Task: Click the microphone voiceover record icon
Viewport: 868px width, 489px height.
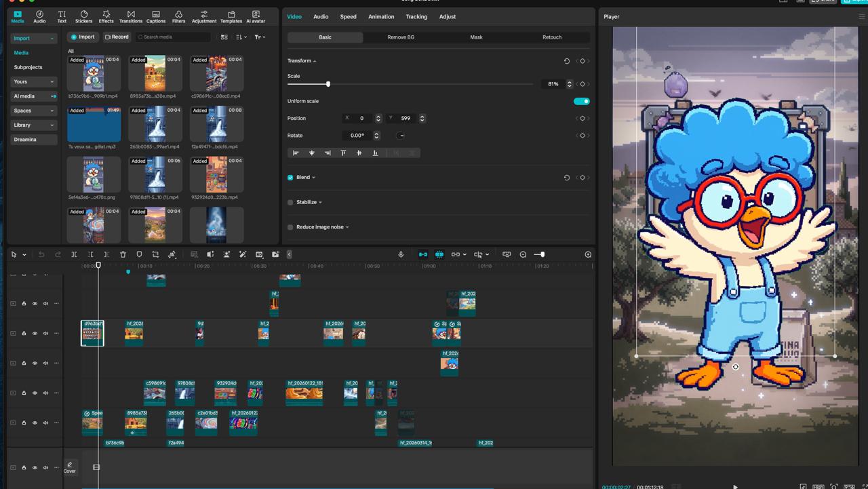Action: tap(401, 254)
